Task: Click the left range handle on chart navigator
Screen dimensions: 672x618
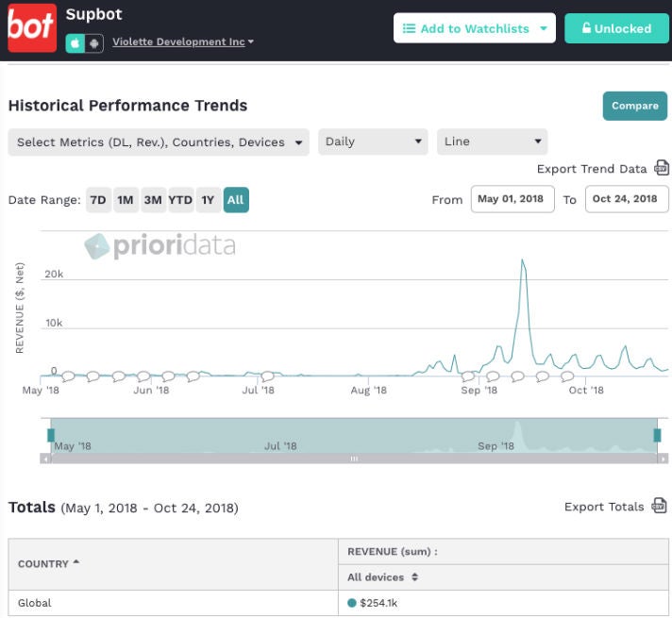Action: pyautogui.click(x=51, y=434)
